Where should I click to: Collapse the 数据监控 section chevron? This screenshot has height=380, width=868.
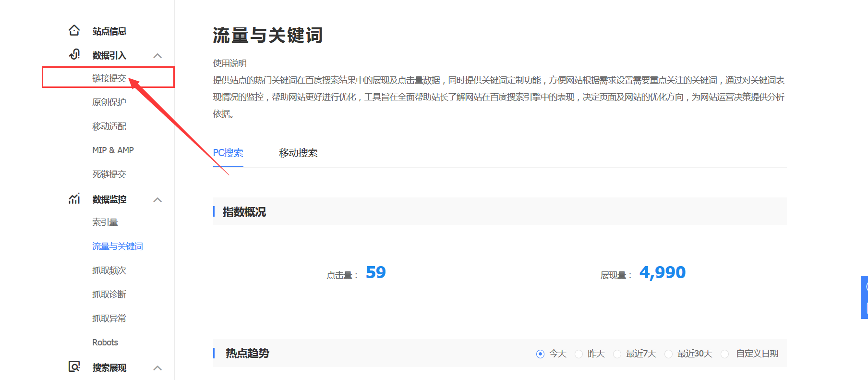[157, 200]
